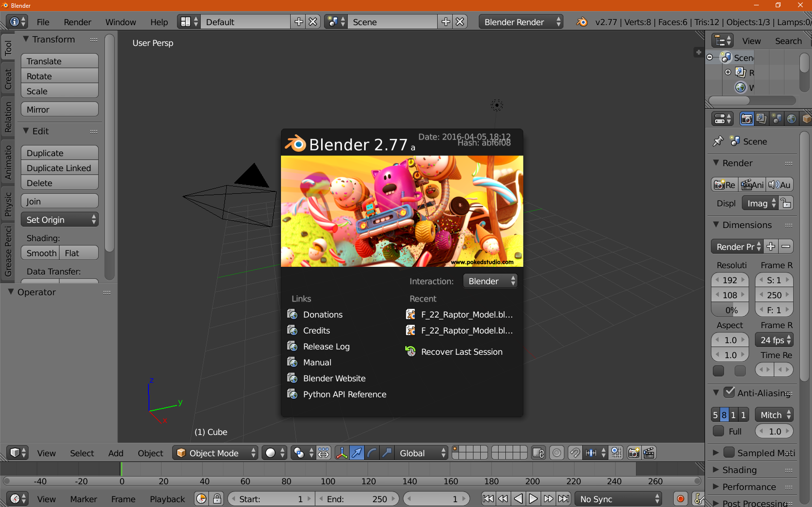
Task: Toggle the 3D manipulator axis icon
Action: coord(342,453)
